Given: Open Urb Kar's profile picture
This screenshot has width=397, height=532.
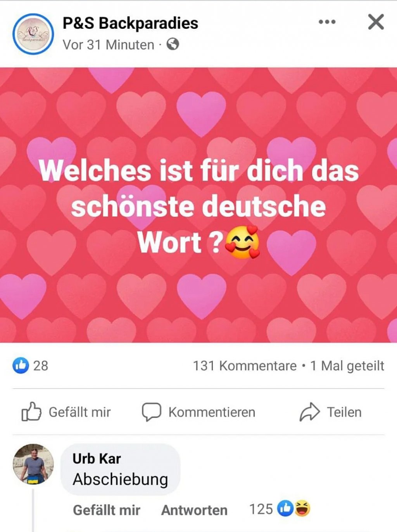Looking at the screenshot, I should (33, 464).
